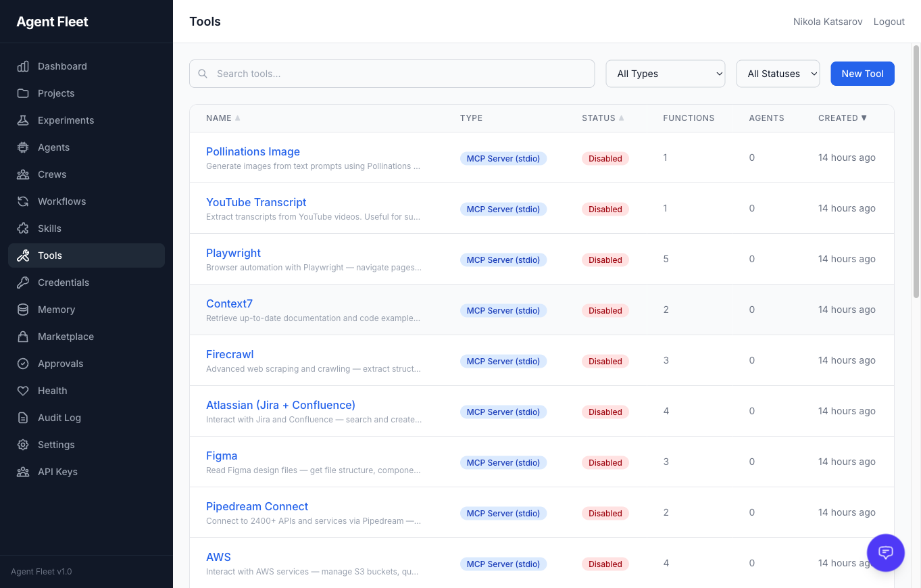This screenshot has width=921, height=588.
Task: Open the AWS tool link
Action: [x=218, y=557]
